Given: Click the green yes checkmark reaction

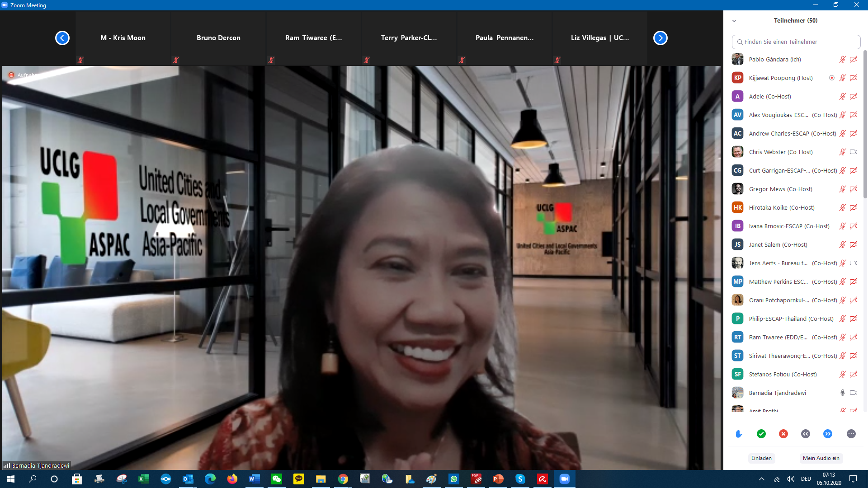Looking at the screenshot, I should coord(761,434).
